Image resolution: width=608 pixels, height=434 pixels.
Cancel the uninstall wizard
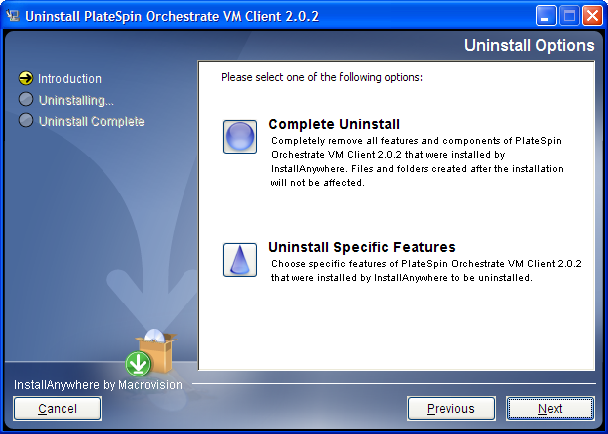[57, 408]
